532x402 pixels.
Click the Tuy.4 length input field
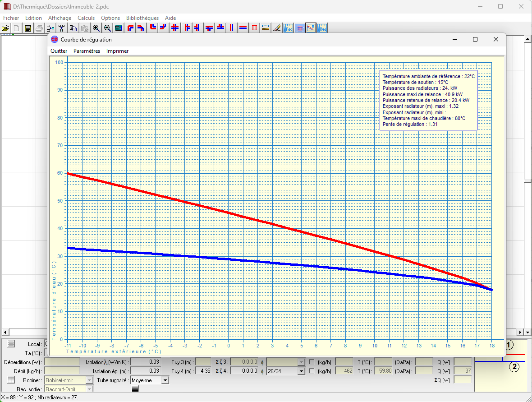(203, 371)
